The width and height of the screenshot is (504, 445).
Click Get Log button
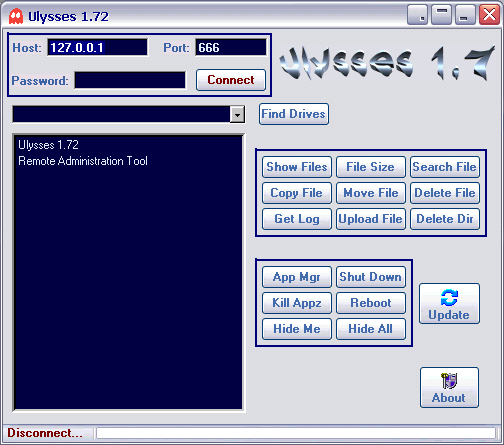[x=297, y=219]
